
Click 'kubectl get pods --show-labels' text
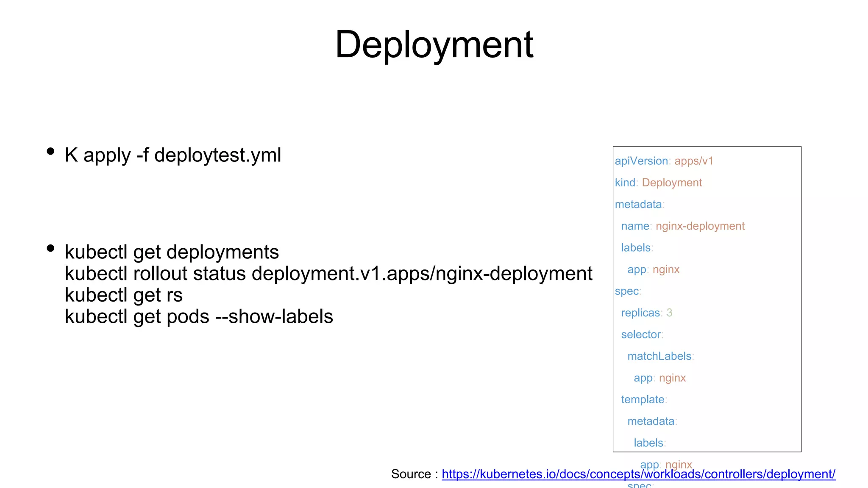coord(199,317)
